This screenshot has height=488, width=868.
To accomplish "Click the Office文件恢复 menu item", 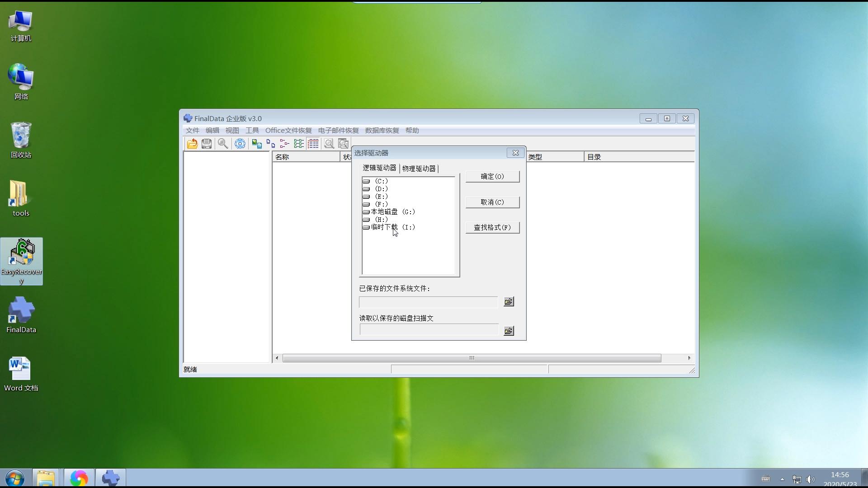I will click(288, 130).
